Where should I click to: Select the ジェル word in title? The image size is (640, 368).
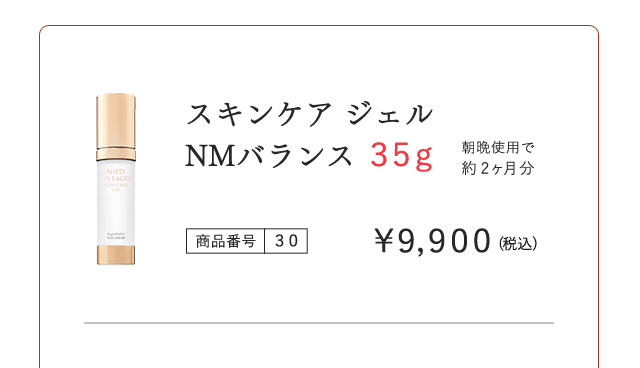389,114
